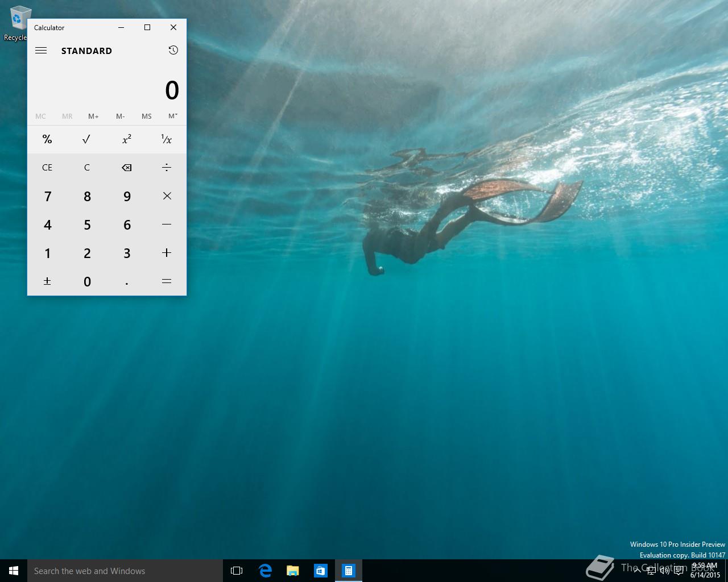Viewport: 728px width, 582px height.
Task: Click digit 7 on the keypad
Action: coord(47,196)
